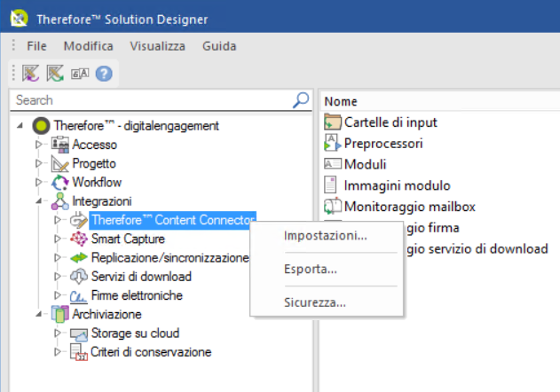Click the Monitoraggio mailbox icon
This screenshot has width=560, height=392.
(x=333, y=207)
